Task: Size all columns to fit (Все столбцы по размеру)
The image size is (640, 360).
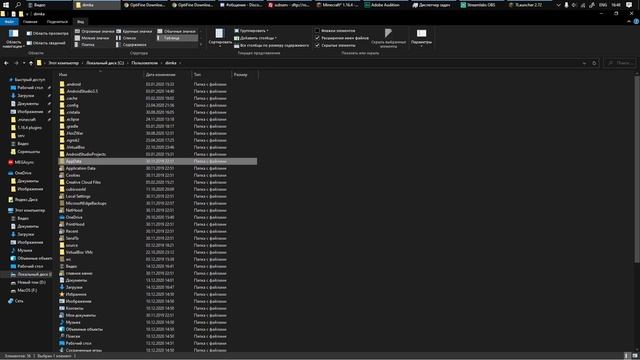Action: point(271,45)
